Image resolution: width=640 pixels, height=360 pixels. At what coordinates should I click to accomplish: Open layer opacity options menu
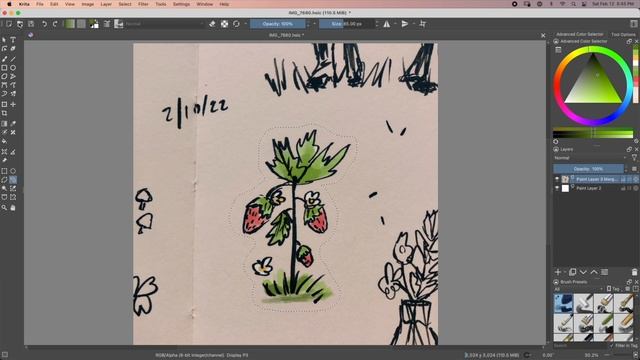[x=634, y=169]
